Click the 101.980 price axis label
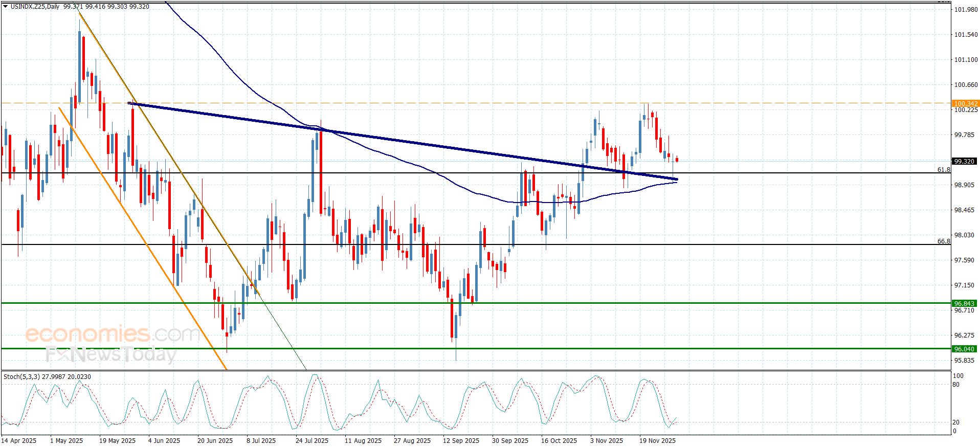Image resolution: width=980 pixels, height=447 pixels. (966, 10)
